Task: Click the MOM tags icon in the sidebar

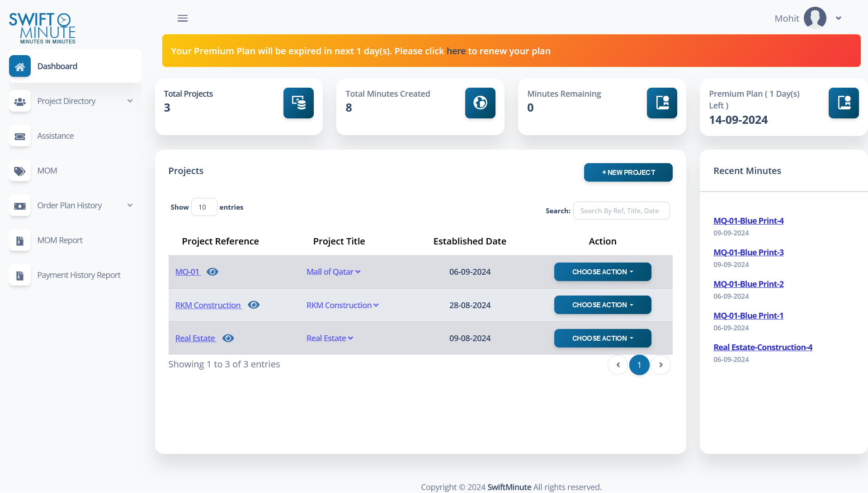Action: pyautogui.click(x=20, y=171)
